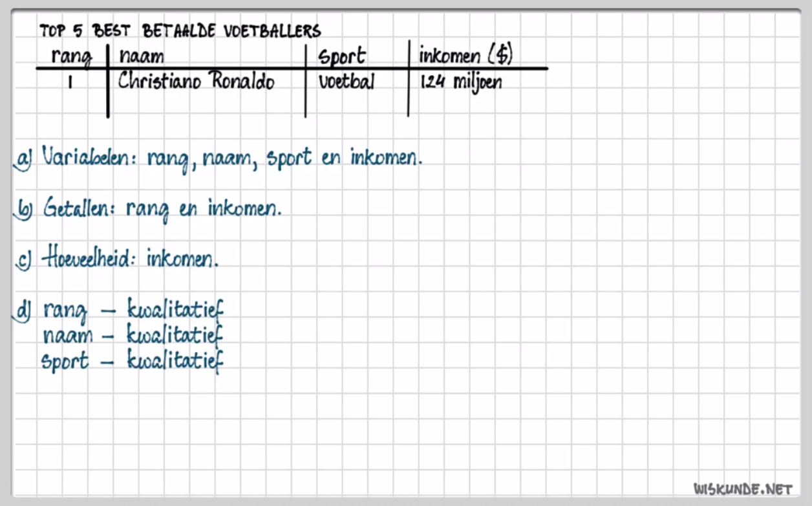The width and height of the screenshot is (812, 506).
Task: Click the line "rang – kwalitatief" in answer d
Action: point(133,311)
